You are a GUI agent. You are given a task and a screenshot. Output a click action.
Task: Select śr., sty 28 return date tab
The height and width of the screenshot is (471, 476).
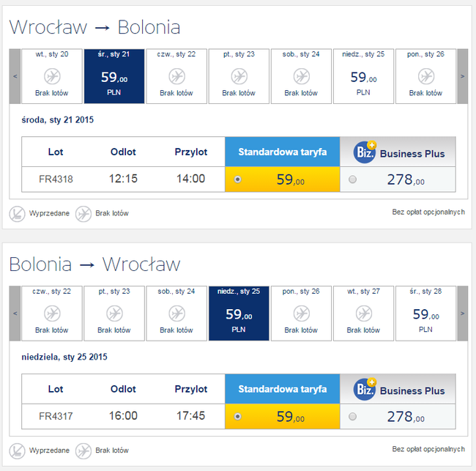tap(425, 314)
